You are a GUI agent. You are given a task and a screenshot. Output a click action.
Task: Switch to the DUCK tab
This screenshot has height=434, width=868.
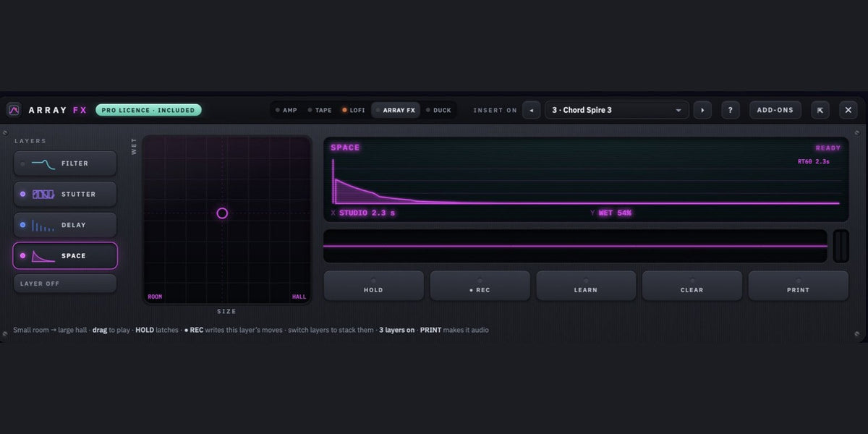(438, 110)
